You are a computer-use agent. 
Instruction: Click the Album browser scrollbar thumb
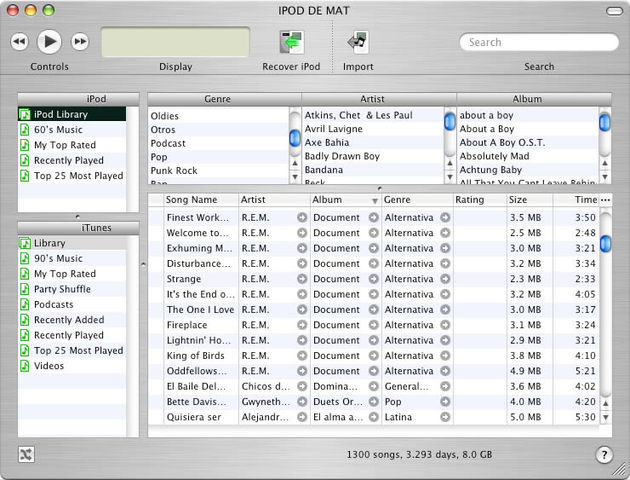point(604,122)
